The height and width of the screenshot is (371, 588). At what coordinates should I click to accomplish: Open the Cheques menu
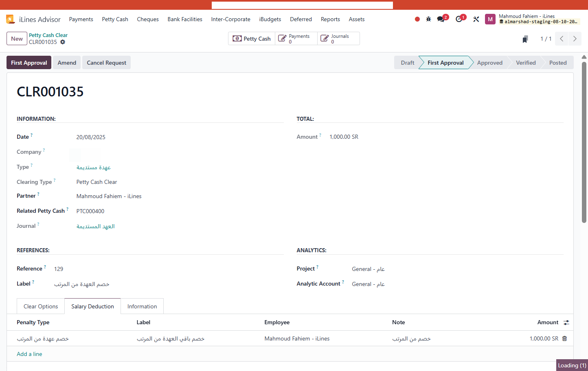tap(148, 19)
